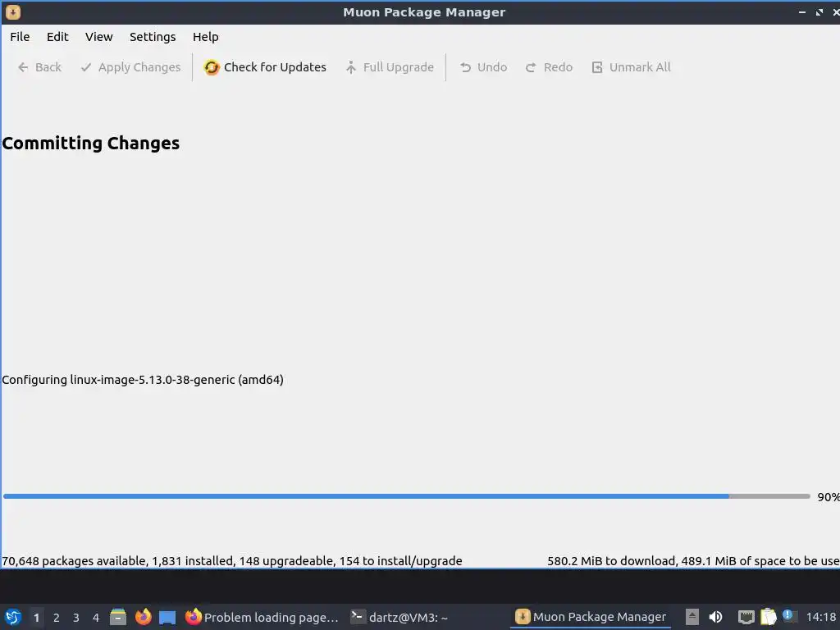
Task: Click the removable media eject tray icon
Action: 692,617
